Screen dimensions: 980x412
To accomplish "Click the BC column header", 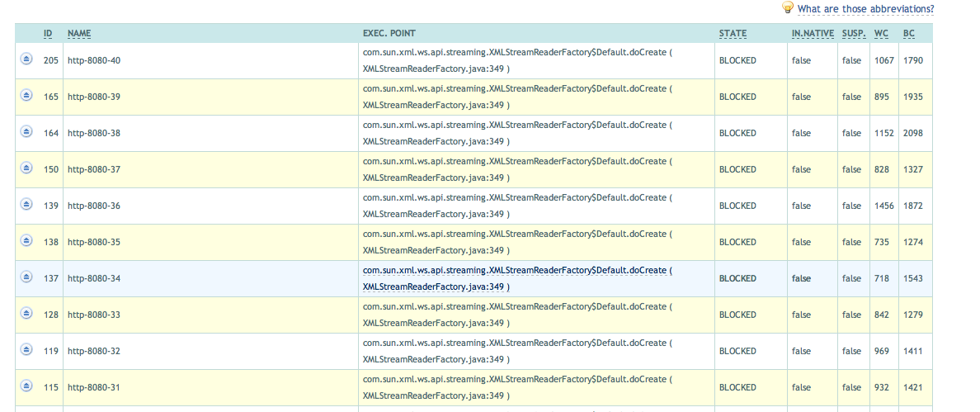I will 909,33.
